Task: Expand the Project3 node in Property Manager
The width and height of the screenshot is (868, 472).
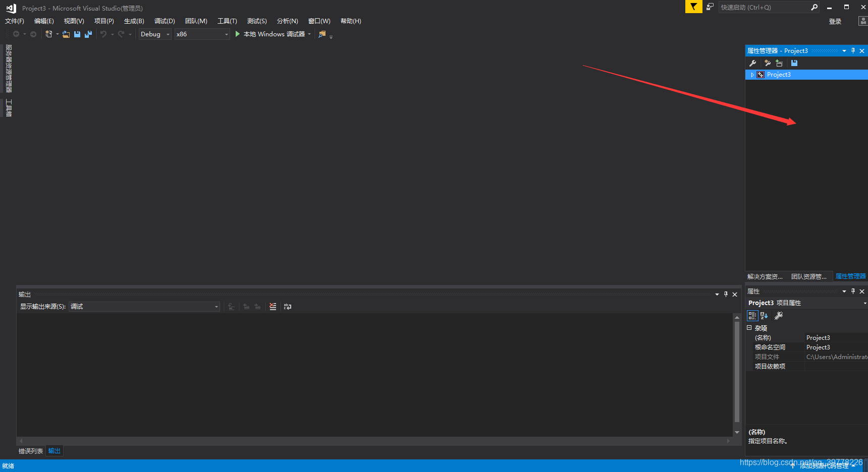Action: point(752,75)
